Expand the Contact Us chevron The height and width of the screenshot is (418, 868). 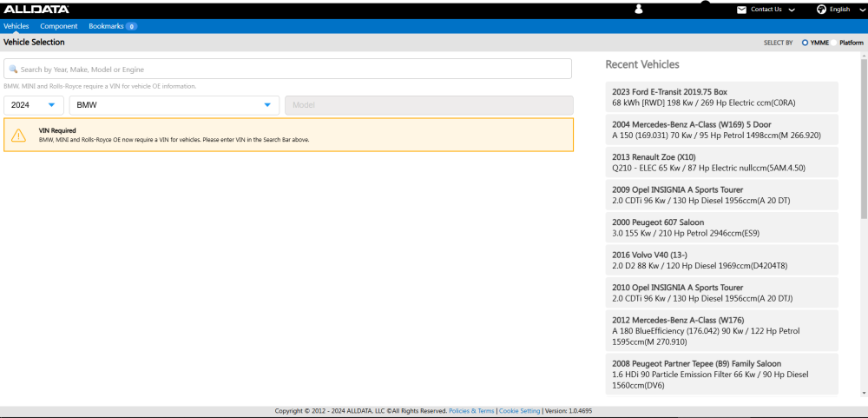(x=791, y=10)
